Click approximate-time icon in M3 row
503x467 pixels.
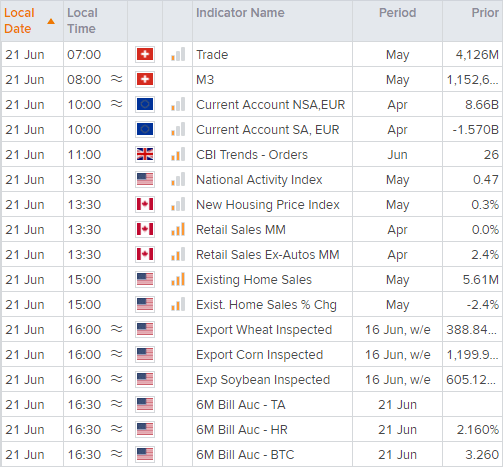116,79
